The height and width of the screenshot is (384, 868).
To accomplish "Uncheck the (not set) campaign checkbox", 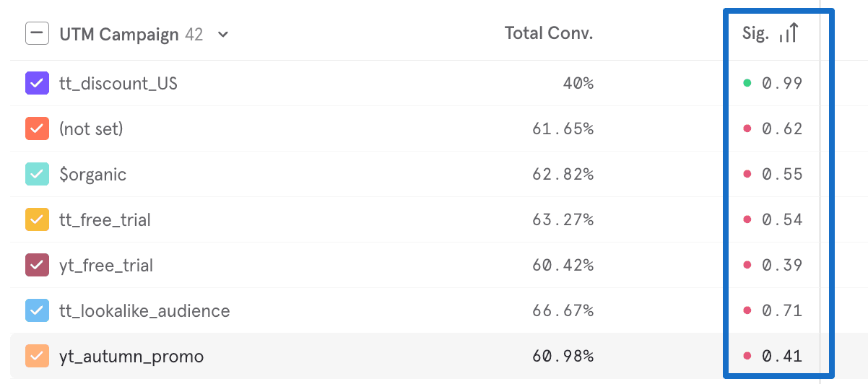I will 37,129.
